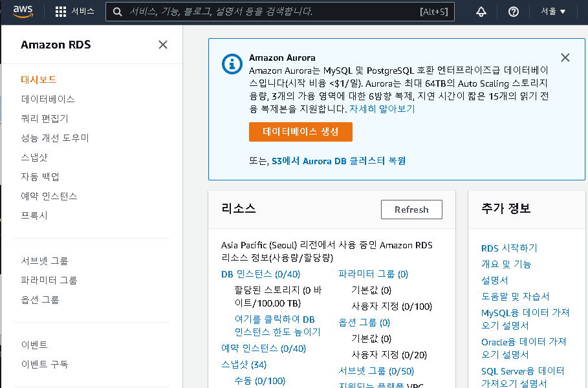Screen dimensions: 588x388
Task: Open DB 인스턴스 (0/40) resource link
Action: (x=261, y=274)
